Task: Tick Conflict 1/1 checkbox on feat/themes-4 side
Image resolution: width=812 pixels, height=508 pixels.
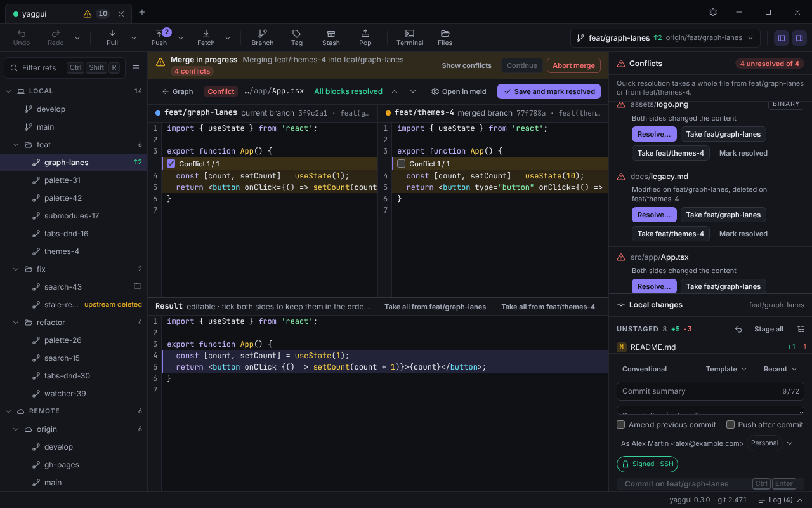Action: 401,164
